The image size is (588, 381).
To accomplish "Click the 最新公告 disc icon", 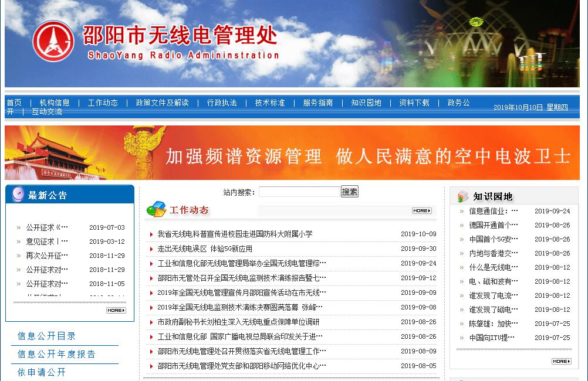I will [18, 195].
